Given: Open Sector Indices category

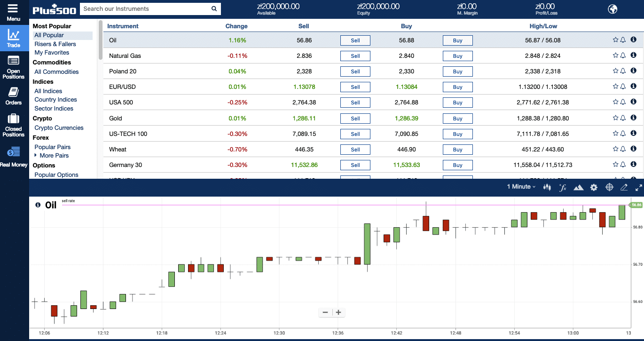Looking at the screenshot, I should point(54,109).
